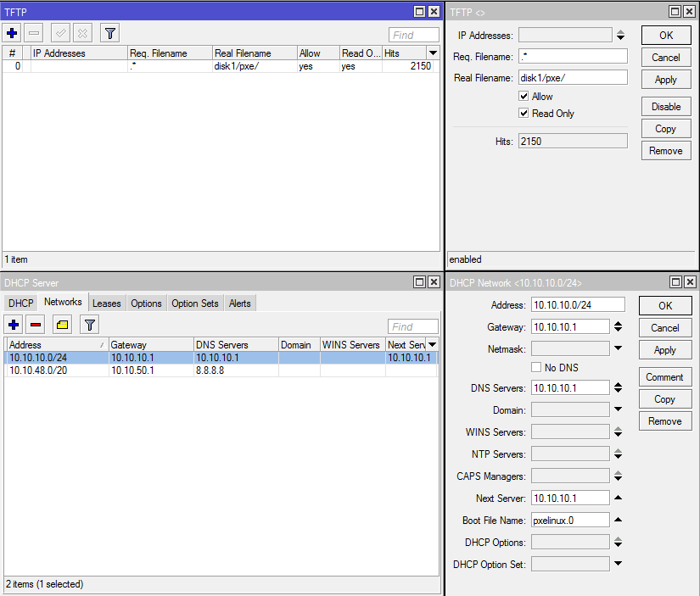700x596 pixels.
Task: Maximize the TFTP list window
Action: pos(420,12)
